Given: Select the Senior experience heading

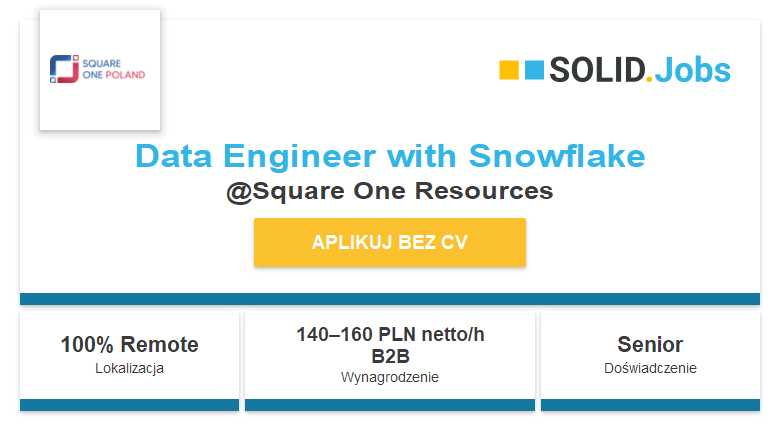Looking at the screenshot, I should click(650, 345).
